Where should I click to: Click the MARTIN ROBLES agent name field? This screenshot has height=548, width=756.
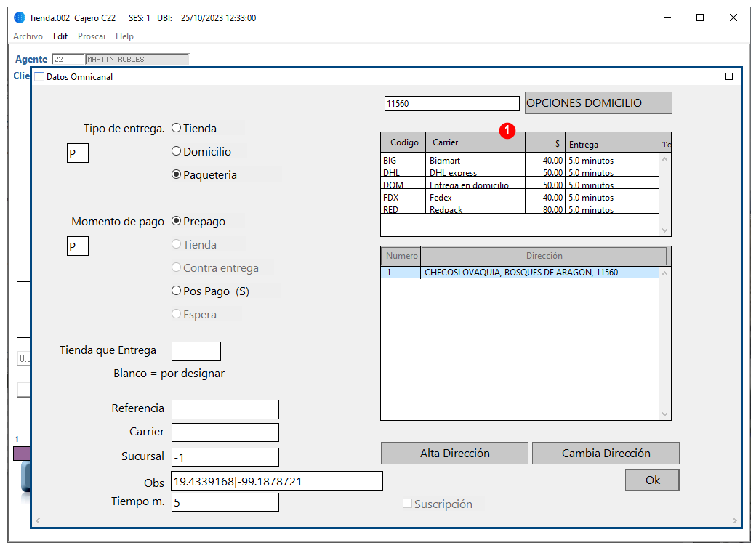[137, 60]
